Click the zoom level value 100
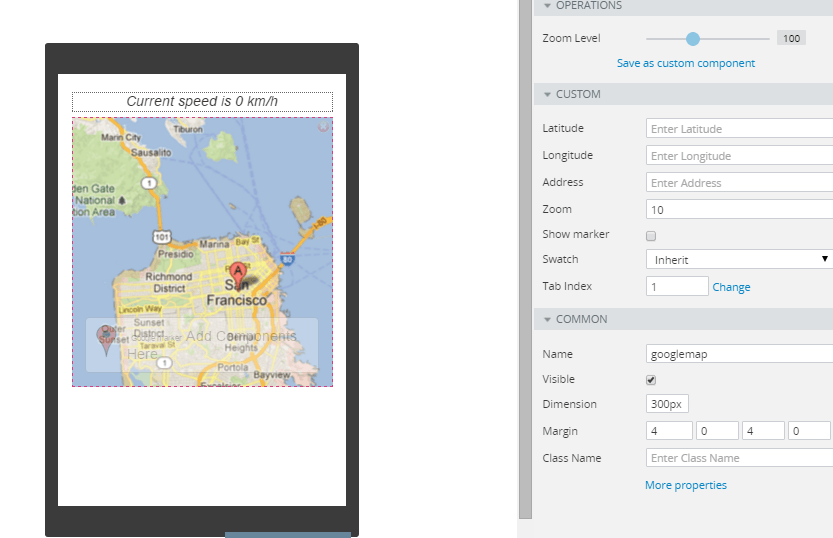 [x=791, y=38]
